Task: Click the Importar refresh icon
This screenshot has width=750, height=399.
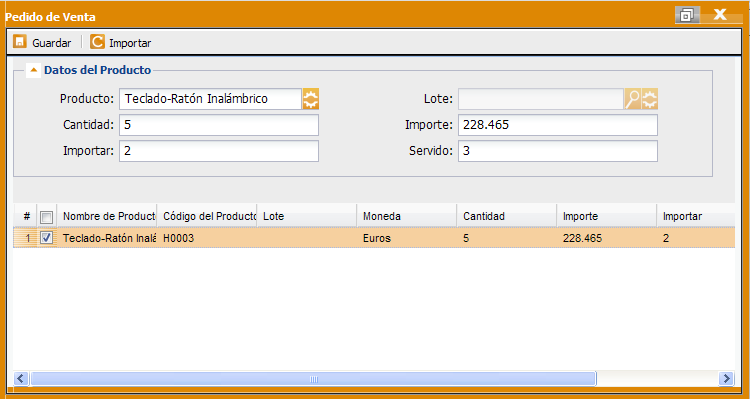Action: [x=97, y=42]
